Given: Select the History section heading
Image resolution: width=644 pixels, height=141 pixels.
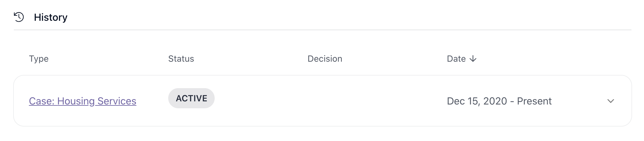Looking at the screenshot, I should [x=51, y=17].
